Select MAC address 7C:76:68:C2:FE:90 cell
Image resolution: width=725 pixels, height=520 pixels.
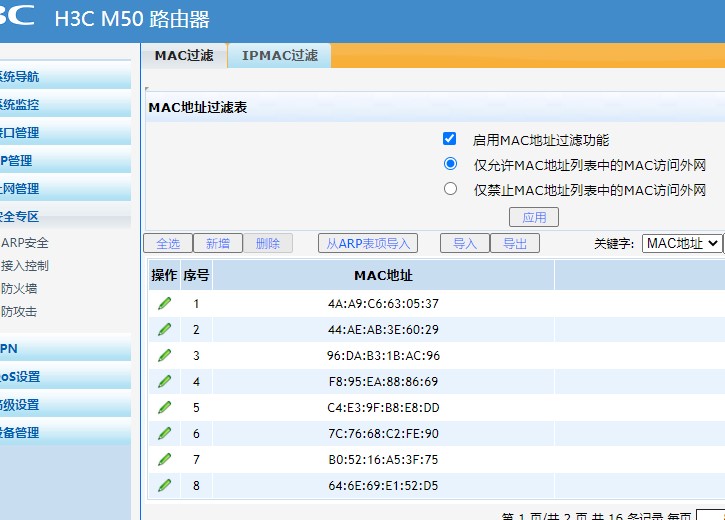tap(383, 433)
